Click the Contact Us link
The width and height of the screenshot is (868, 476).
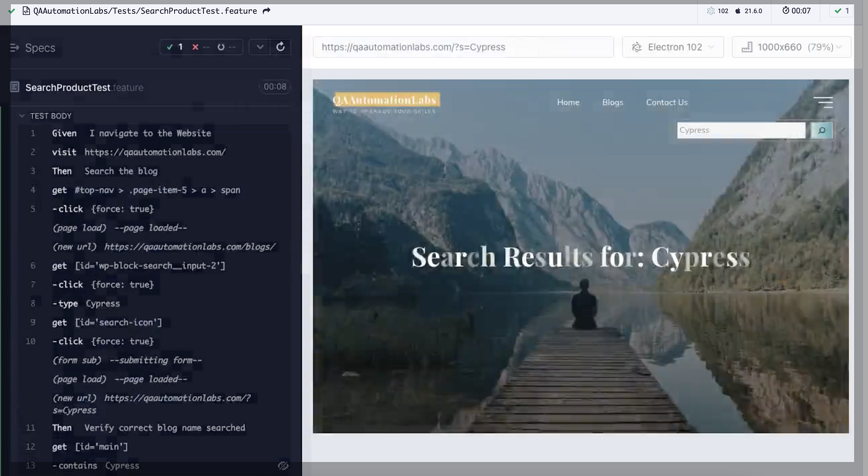(x=666, y=102)
